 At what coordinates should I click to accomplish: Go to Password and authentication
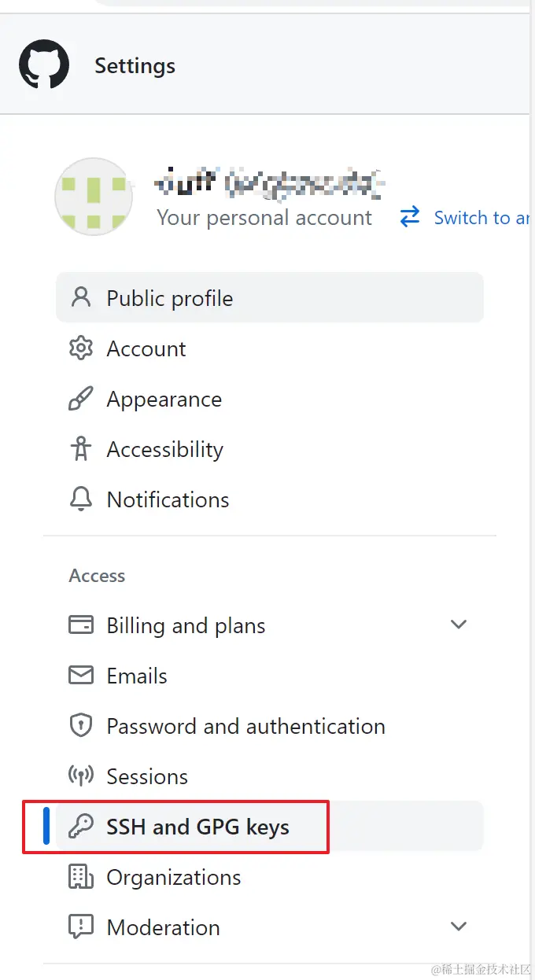[x=245, y=726]
